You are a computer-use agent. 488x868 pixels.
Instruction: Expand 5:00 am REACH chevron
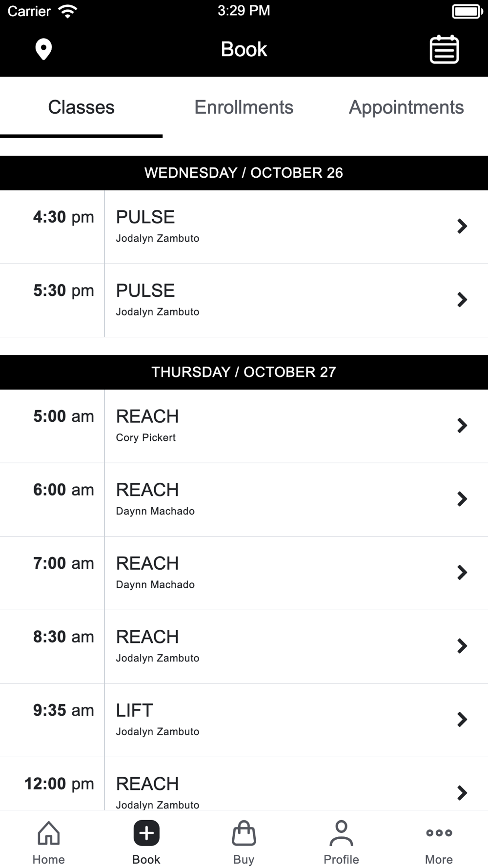pos(462,426)
